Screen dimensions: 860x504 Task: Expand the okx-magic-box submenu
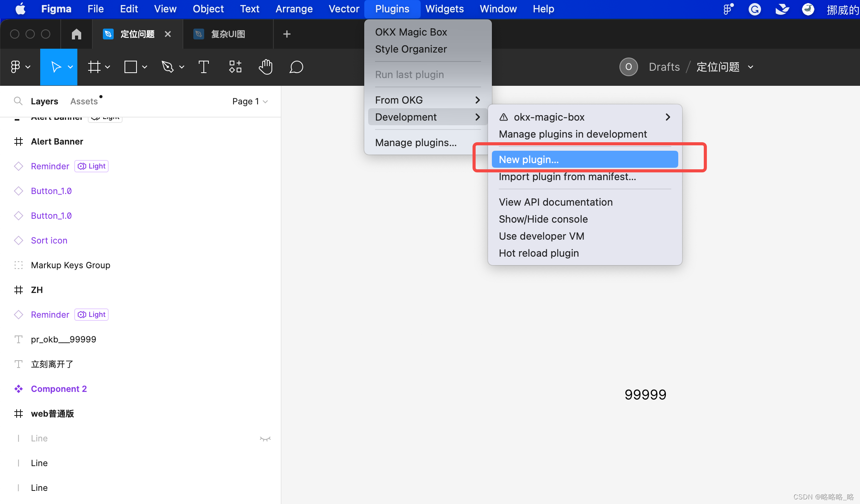click(x=585, y=117)
